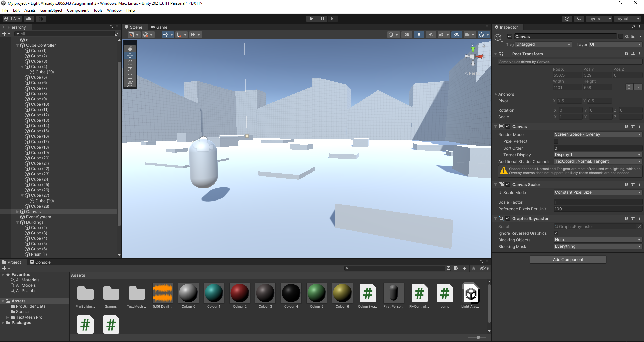Toggle scene lighting in the Scene view toolbar
The width and height of the screenshot is (644, 342).
pos(419,34)
